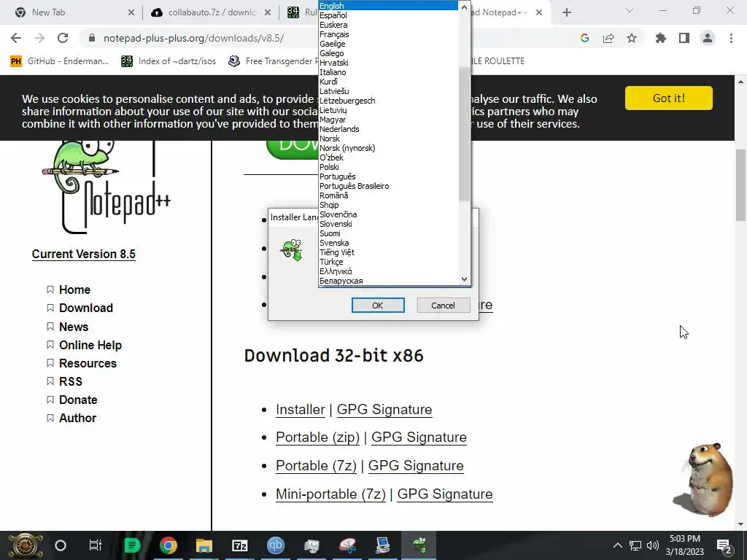Image resolution: width=747 pixels, height=560 pixels.
Task: Select Español in the language list
Action: (388, 15)
